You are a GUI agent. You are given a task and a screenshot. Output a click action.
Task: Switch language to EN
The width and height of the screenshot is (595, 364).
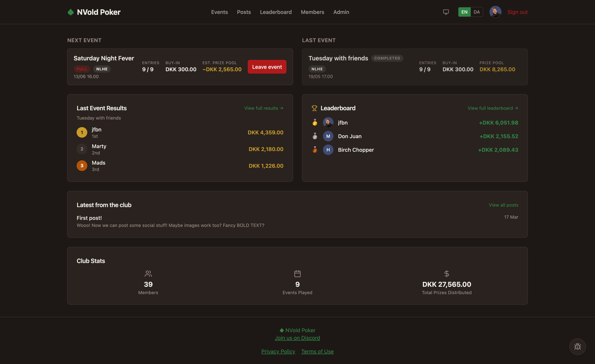pyautogui.click(x=464, y=12)
